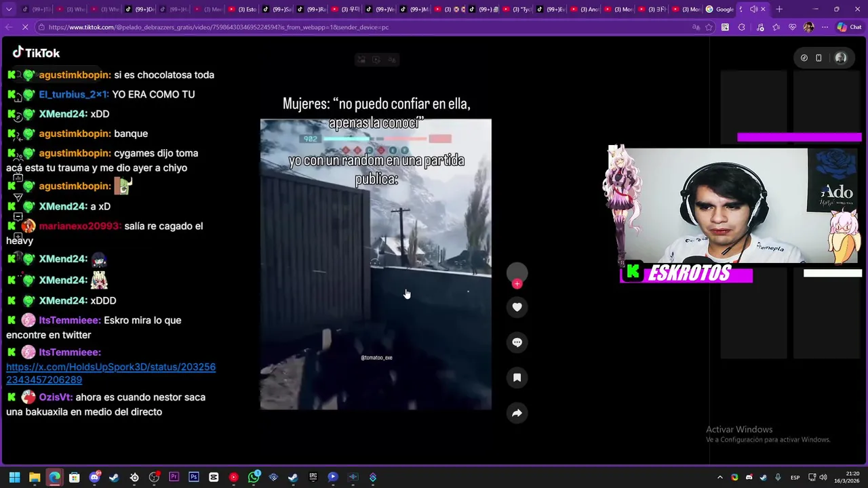Switch to the '(3) Esto' YouTube tab
868x488 pixels.
click(x=242, y=9)
